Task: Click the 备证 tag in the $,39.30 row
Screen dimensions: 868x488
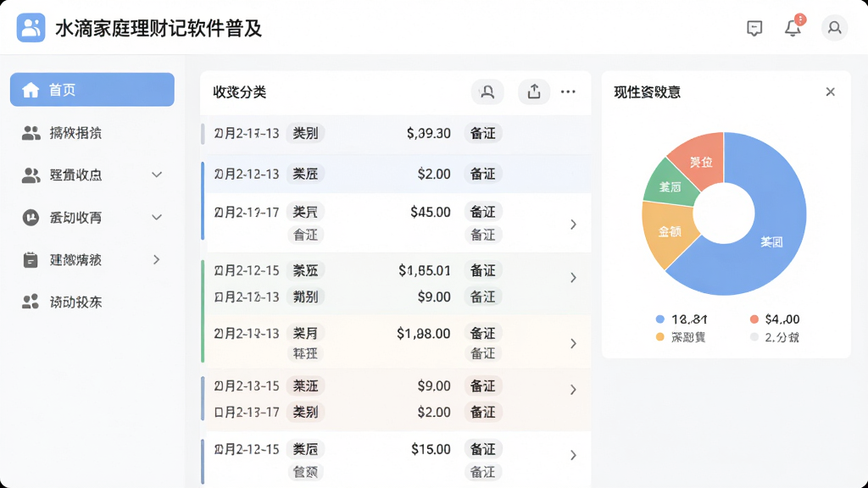Action: [482, 133]
